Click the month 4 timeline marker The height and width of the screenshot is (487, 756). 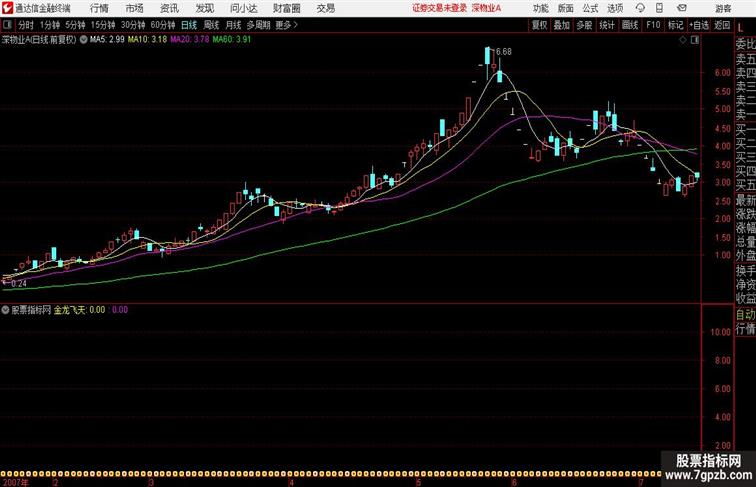(291, 483)
